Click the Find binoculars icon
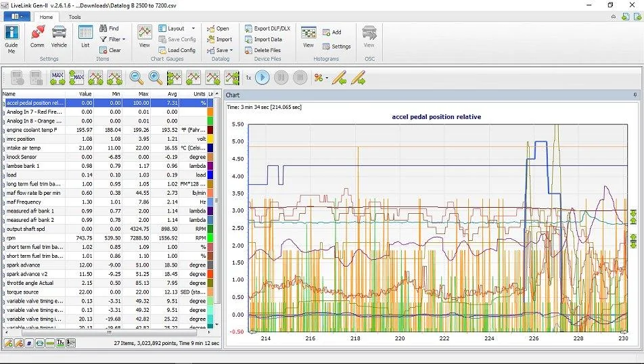Image resolution: width=644 pixels, height=364 pixels. tap(103, 28)
